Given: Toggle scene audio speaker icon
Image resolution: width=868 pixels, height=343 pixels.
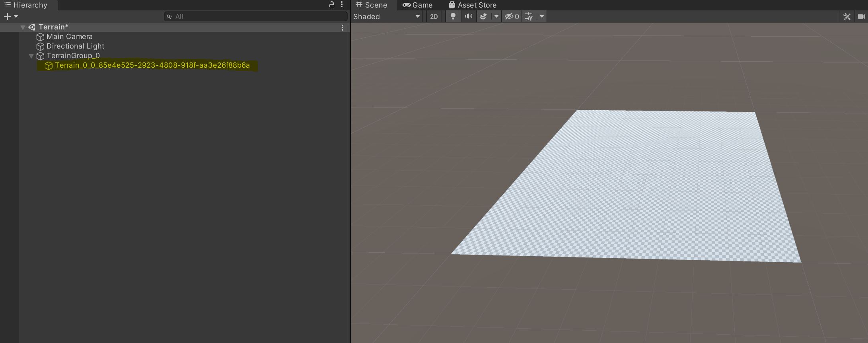Looking at the screenshot, I should click(469, 16).
